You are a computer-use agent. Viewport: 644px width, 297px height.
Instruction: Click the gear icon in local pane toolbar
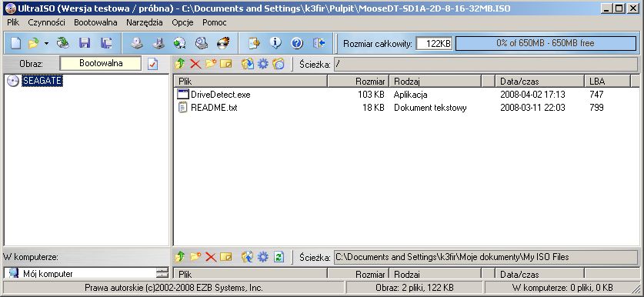(x=263, y=257)
